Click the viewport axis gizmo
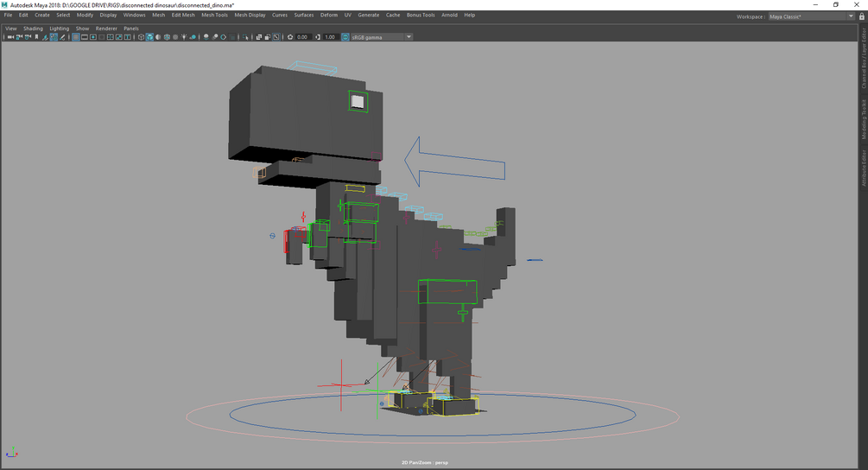The width and height of the screenshot is (868, 470). (11, 453)
